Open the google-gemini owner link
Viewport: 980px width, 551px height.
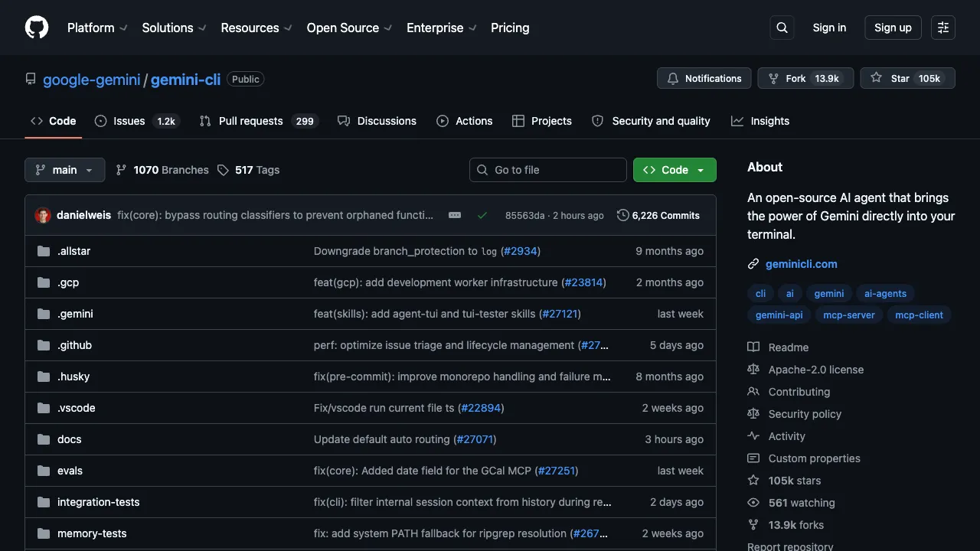coord(92,80)
